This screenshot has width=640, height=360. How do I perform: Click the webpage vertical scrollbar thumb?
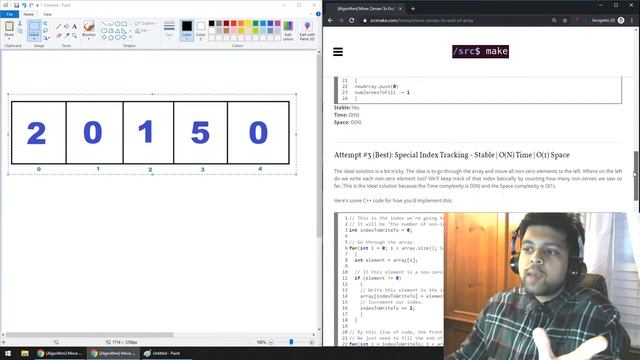point(636,176)
